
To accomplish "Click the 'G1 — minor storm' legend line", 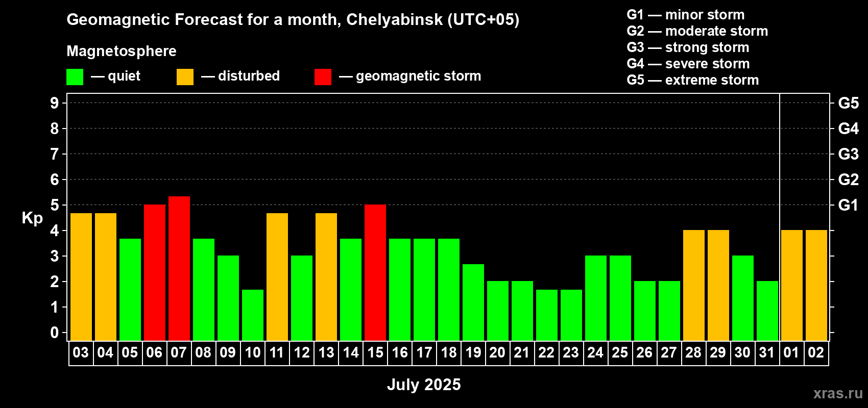I will [686, 15].
